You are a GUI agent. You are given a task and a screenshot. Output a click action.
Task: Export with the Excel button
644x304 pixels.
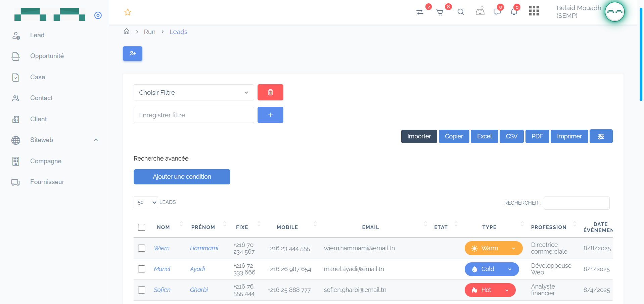click(x=485, y=136)
